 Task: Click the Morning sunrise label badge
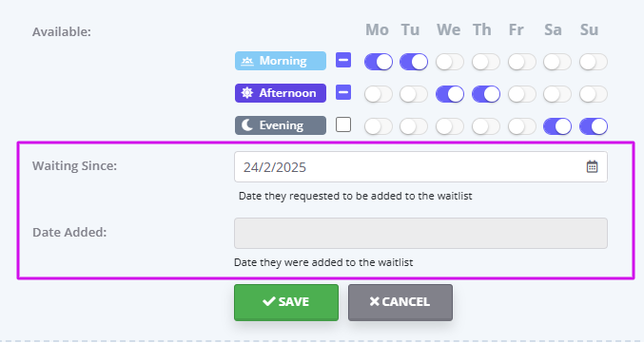(281, 61)
